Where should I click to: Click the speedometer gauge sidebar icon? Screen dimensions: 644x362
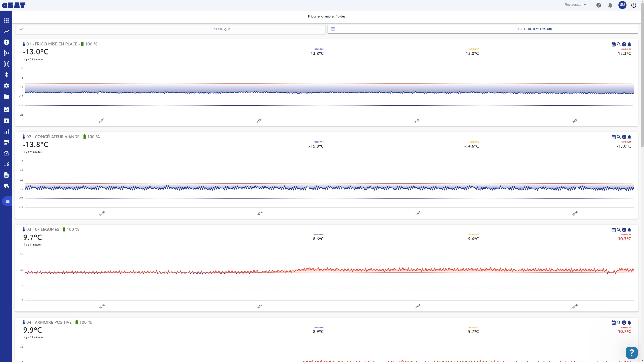(6, 153)
